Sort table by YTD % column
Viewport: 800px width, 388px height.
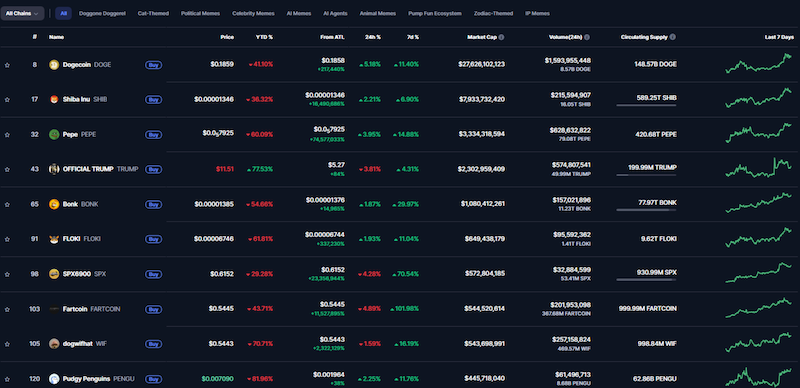tap(264, 37)
